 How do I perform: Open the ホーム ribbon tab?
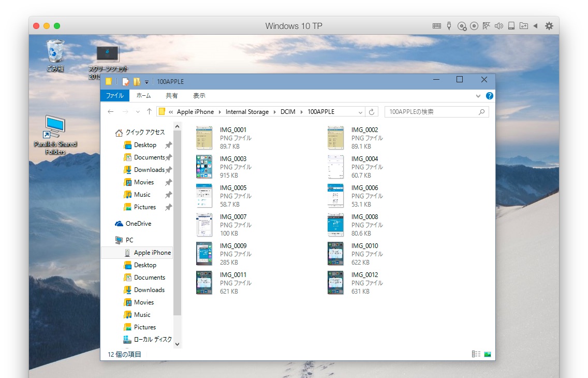[x=143, y=96]
